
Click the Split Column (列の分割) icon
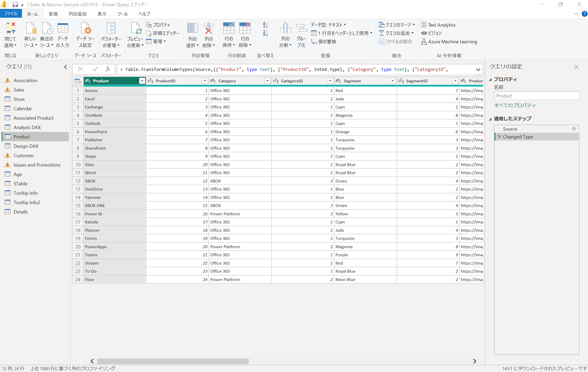285,29
